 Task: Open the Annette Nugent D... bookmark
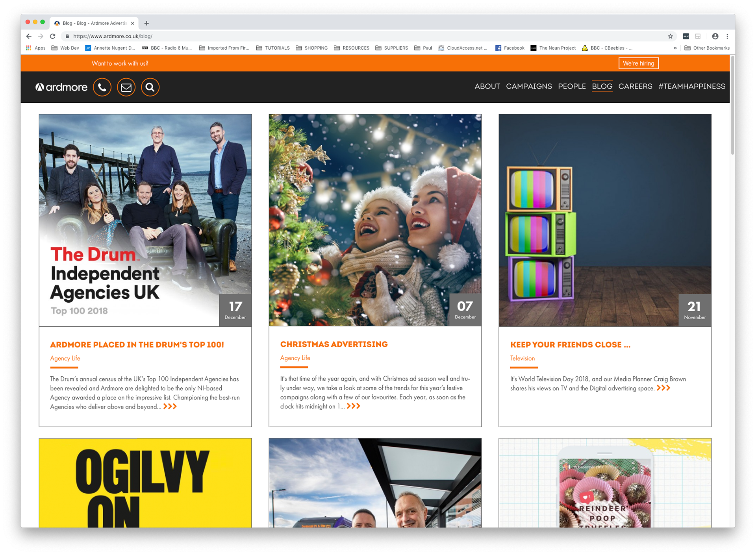click(x=110, y=48)
